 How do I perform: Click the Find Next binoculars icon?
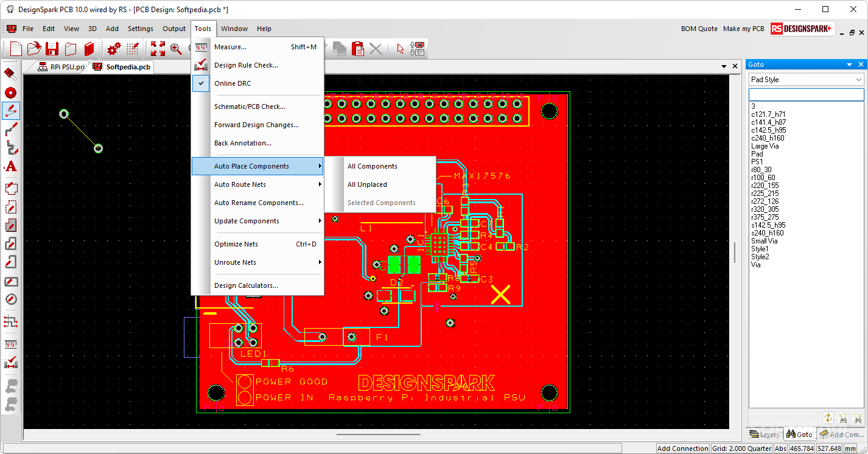[858, 417]
